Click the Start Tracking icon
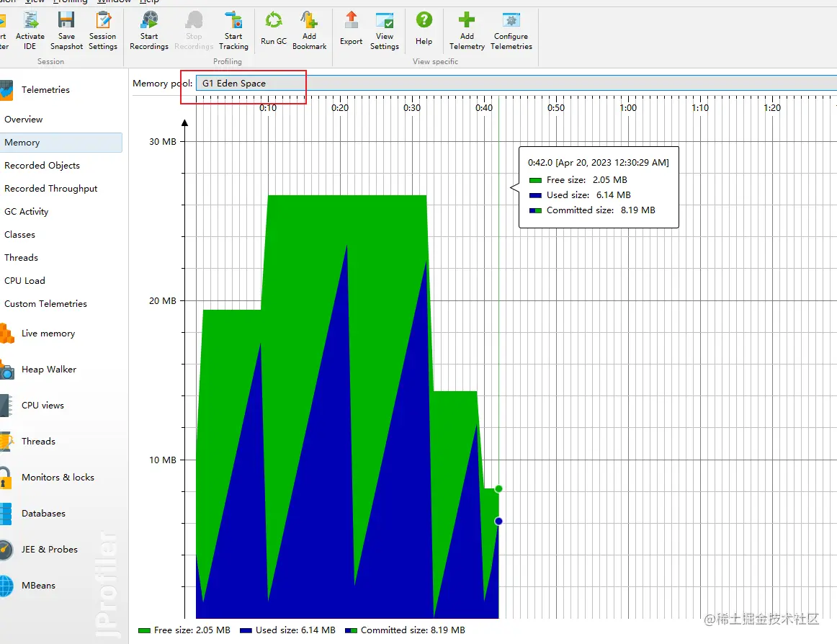 tap(233, 21)
